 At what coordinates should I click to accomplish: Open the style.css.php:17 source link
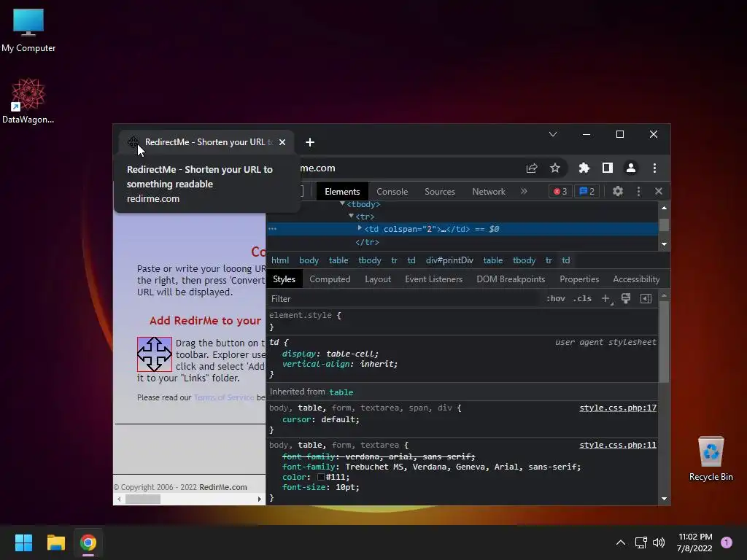point(617,408)
